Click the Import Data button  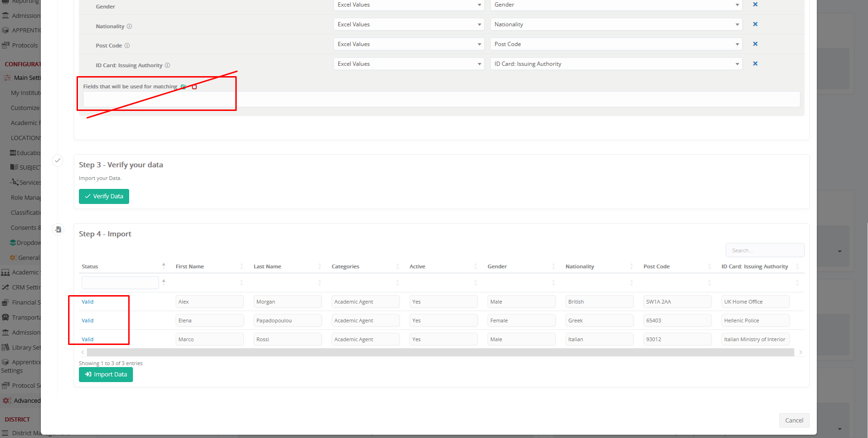[106, 375]
